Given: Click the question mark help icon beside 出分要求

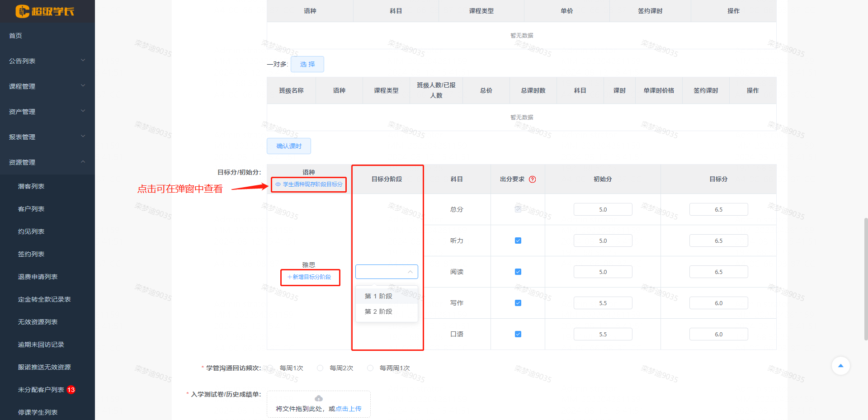Looking at the screenshot, I should pyautogui.click(x=533, y=179).
